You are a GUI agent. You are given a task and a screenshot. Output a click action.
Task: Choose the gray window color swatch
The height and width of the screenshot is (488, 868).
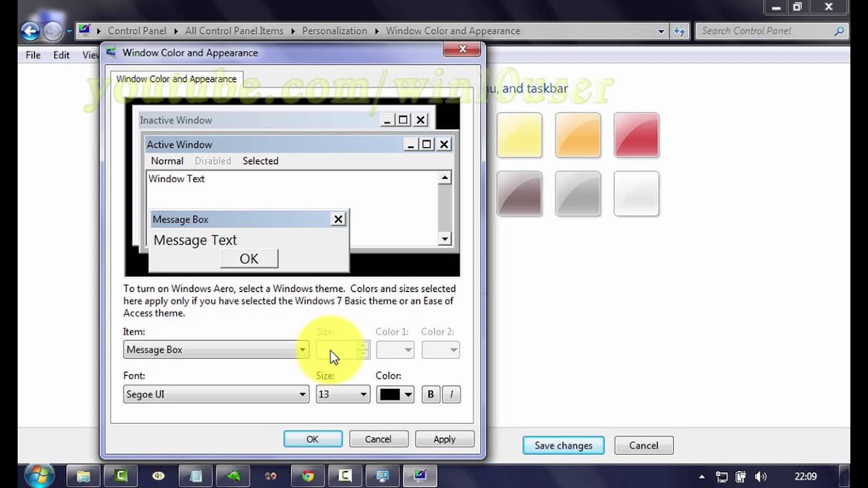click(x=578, y=194)
